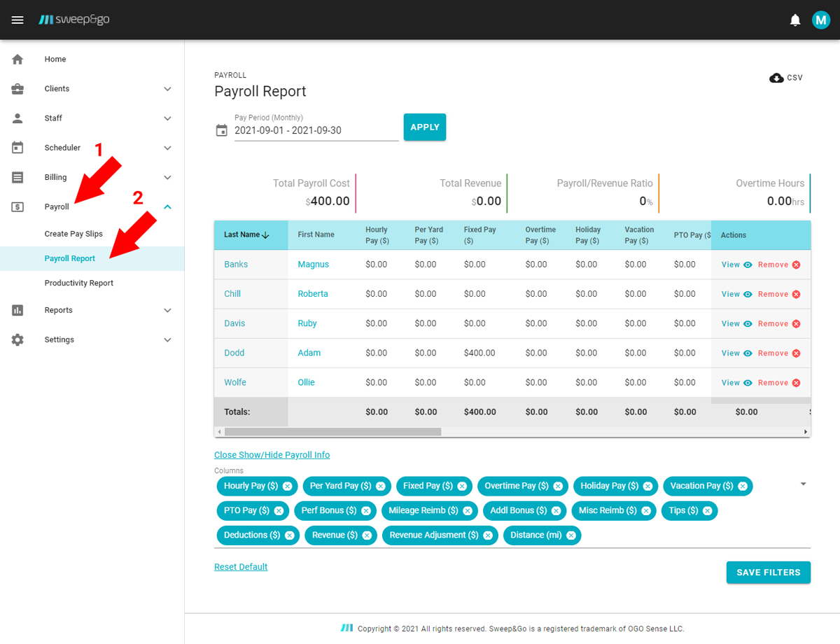Click the Home house icon in sidebar
840x644 pixels.
pyautogui.click(x=17, y=59)
